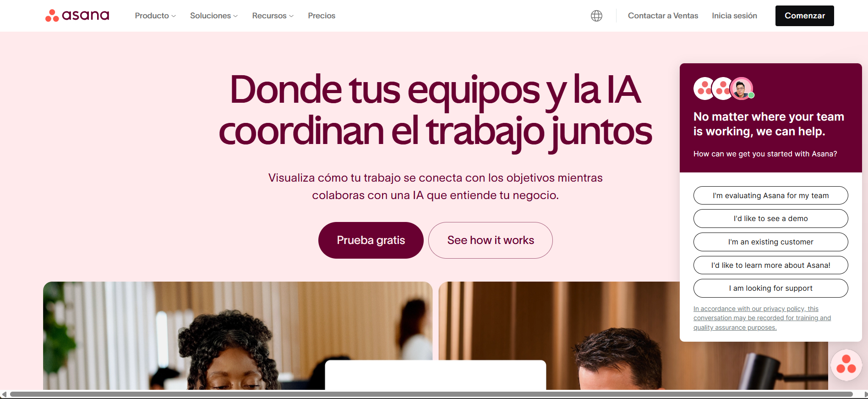Choose "I'd like to see a demo"
This screenshot has height=399, width=868.
pos(770,219)
